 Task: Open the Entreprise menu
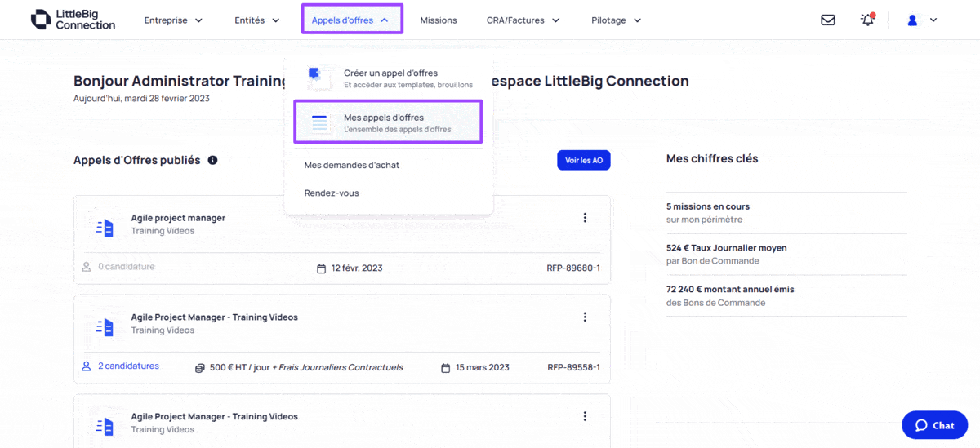(x=173, y=20)
